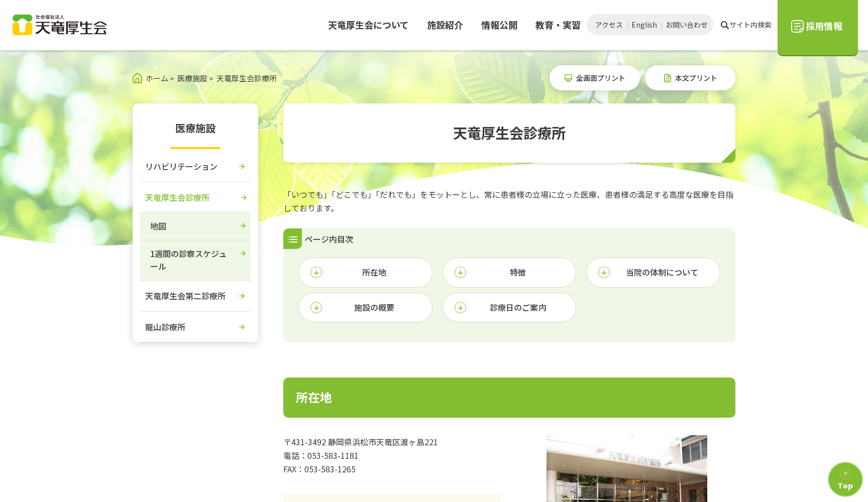Open the 施設紹介 navigation menu
Viewport: 868px width, 502px height.
[445, 25]
